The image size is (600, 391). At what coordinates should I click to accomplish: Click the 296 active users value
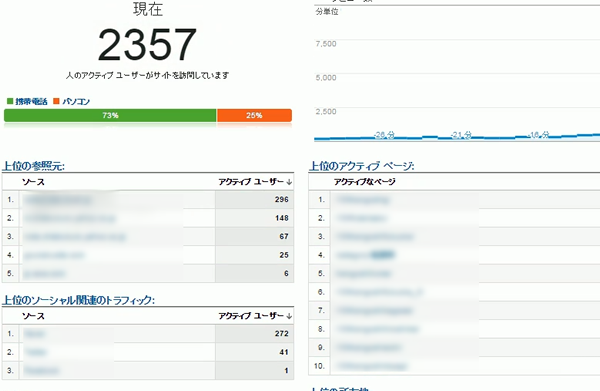282,199
